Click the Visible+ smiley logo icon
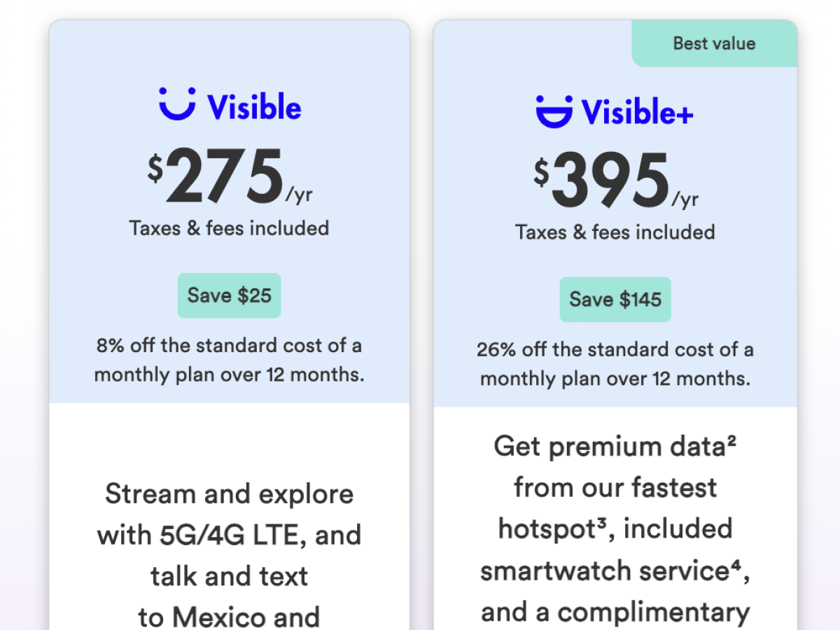The width and height of the screenshot is (840, 630). coord(554,111)
